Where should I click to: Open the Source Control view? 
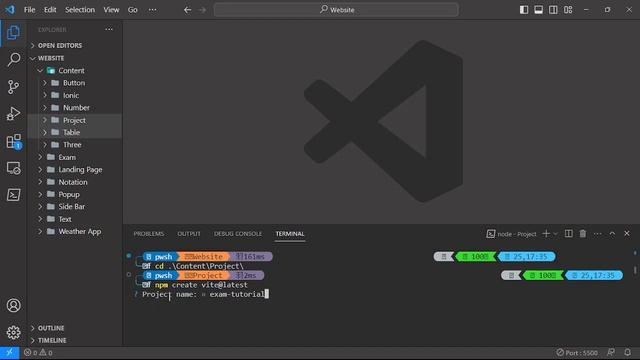pos(13,87)
